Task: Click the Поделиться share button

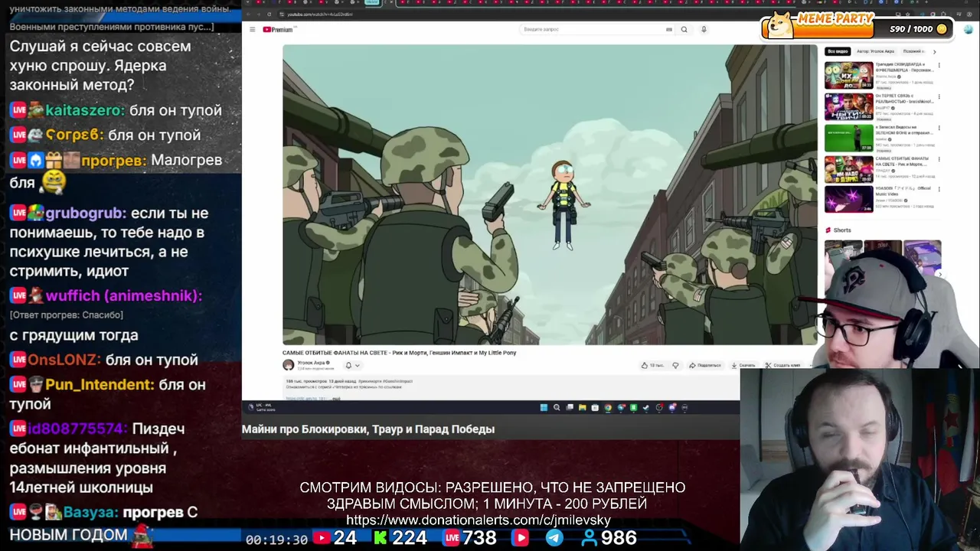Action: click(x=705, y=366)
